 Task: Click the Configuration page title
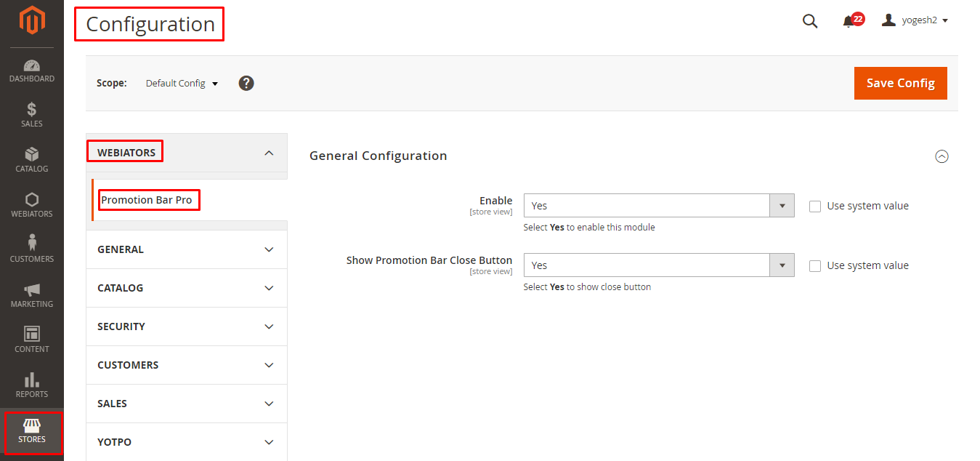(x=150, y=24)
